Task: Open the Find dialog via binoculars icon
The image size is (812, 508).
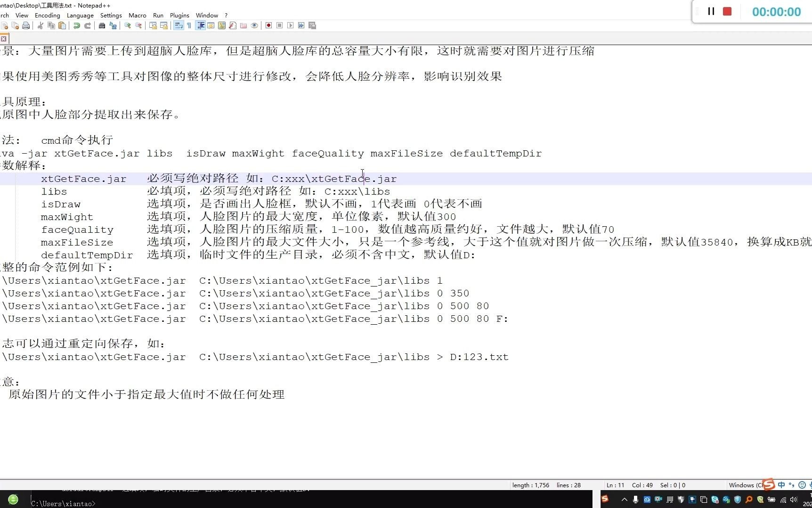Action: point(101,25)
